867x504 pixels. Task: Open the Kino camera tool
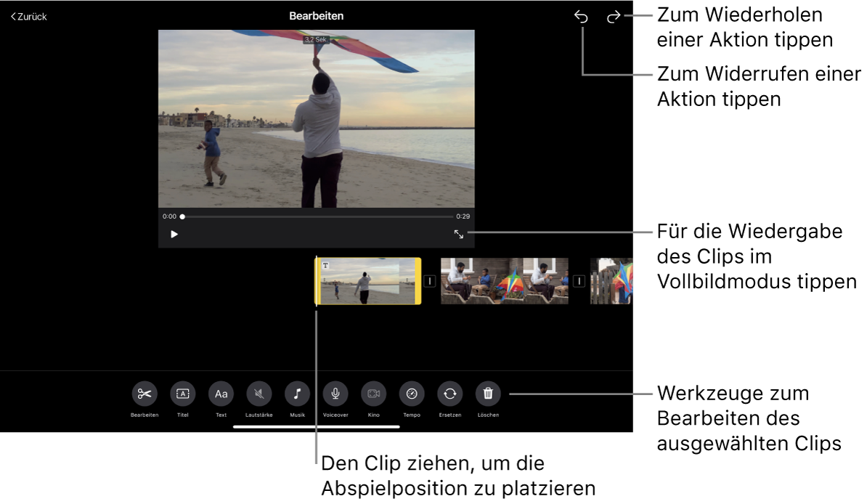coord(374,394)
